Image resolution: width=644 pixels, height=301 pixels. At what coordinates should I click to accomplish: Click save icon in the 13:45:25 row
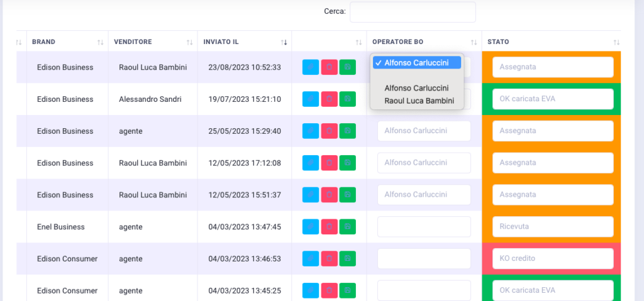tap(347, 291)
